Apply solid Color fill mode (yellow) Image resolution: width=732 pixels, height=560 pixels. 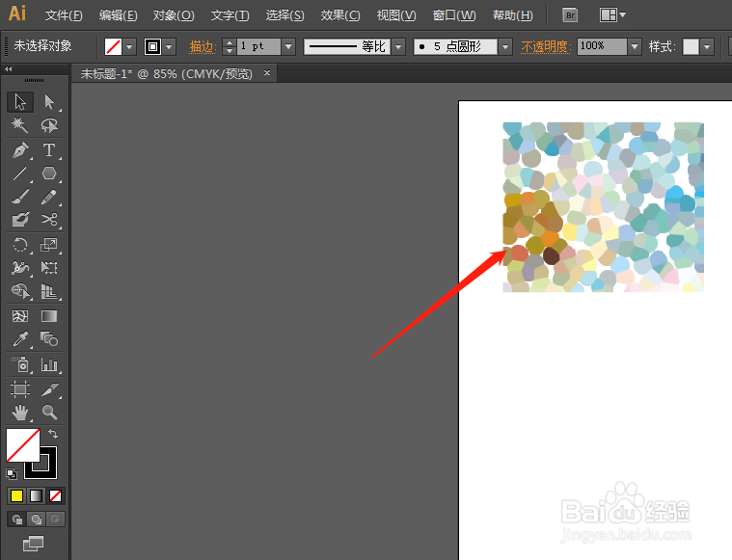point(16,495)
